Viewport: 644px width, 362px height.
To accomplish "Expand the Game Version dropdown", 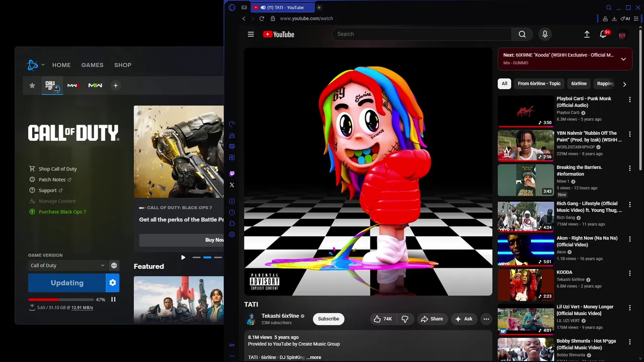I will pos(67,265).
